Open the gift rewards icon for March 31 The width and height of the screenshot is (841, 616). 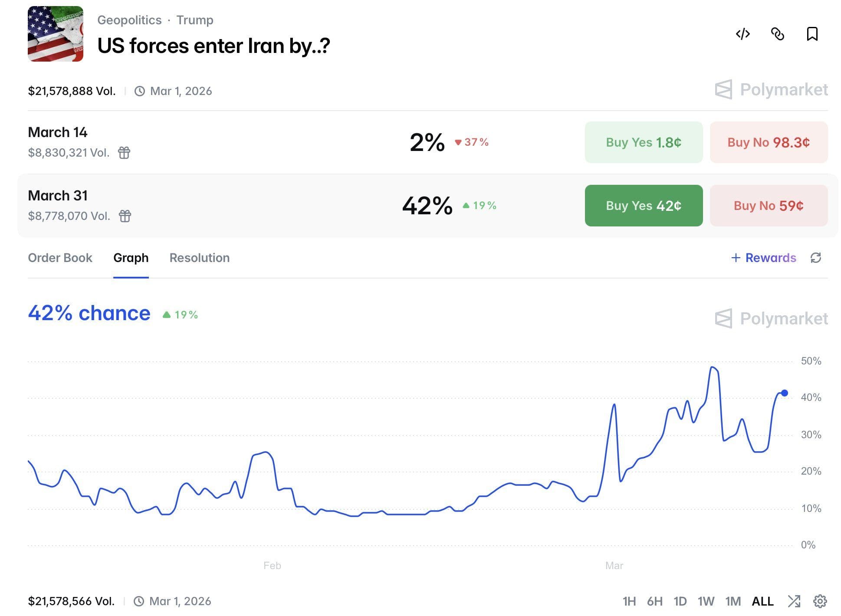(125, 216)
